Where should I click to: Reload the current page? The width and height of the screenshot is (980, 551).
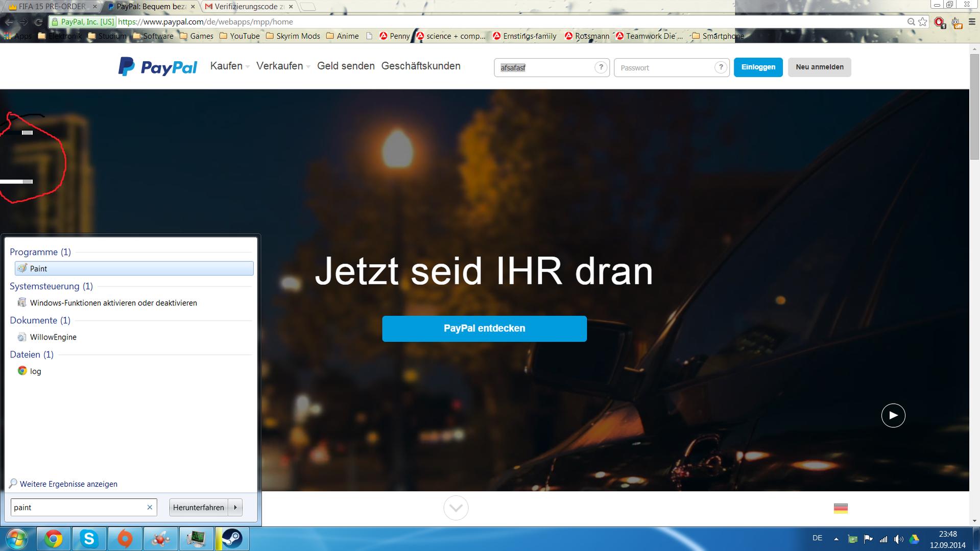point(38,22)
